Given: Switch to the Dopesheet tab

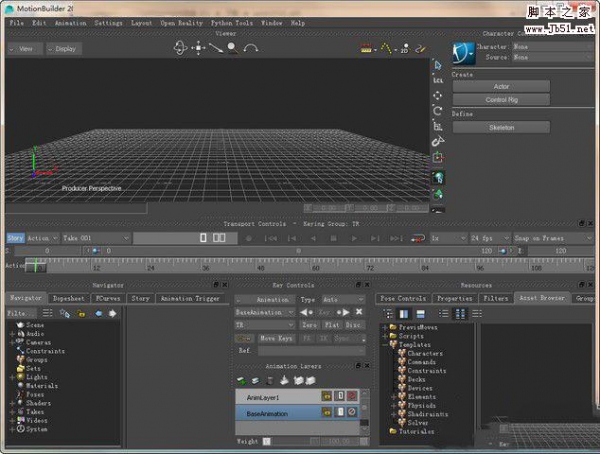Looking at the screenshot, I should pyautogui.click(x=68, y=298).
